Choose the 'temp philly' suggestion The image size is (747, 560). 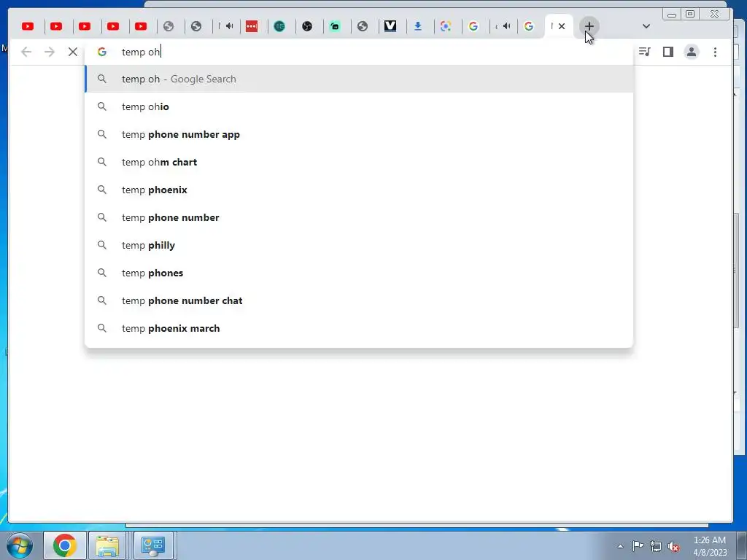coord(359,245)
